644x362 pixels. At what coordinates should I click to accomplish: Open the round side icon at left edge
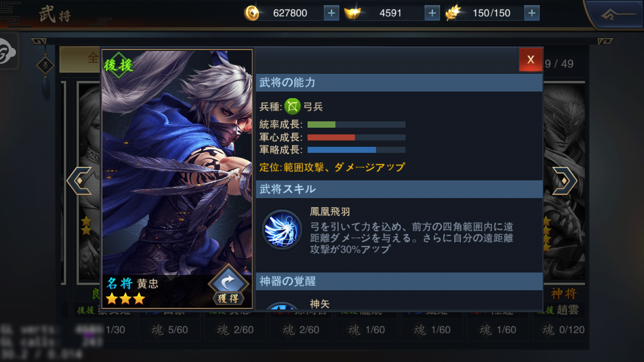coord(7,51)
